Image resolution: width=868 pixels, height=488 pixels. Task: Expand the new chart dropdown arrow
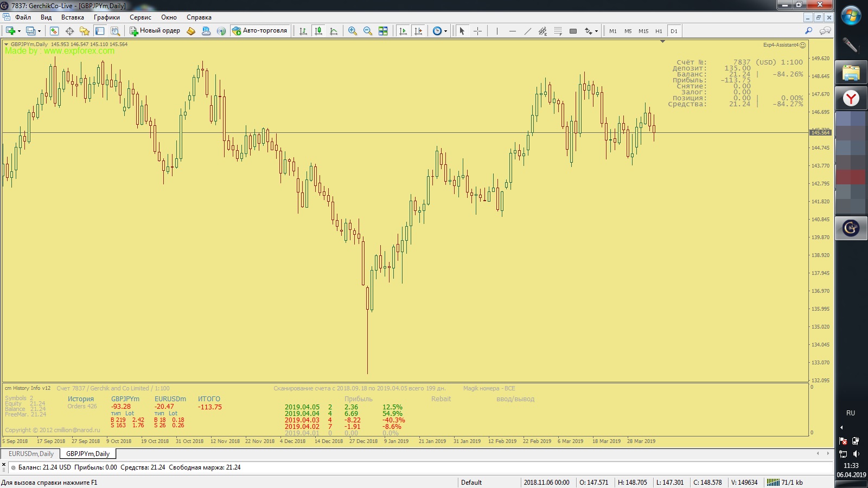tap(20, 31)
